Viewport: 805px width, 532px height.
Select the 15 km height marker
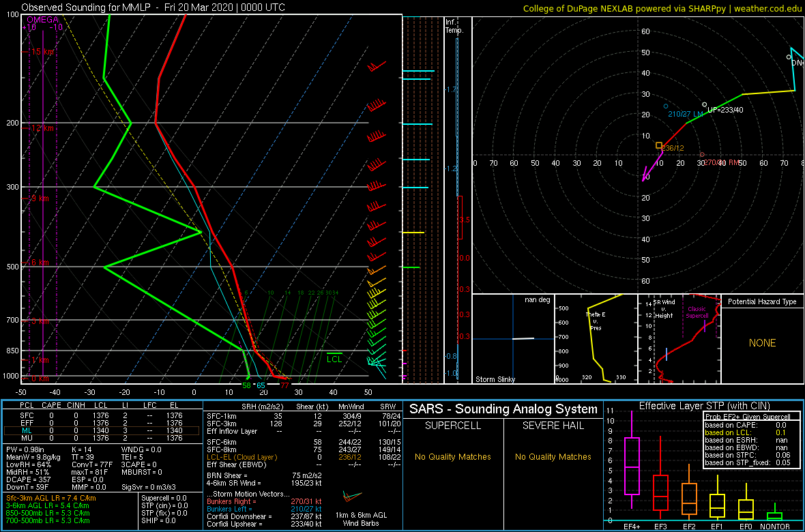pyautogui.click(x=41, y=52)
